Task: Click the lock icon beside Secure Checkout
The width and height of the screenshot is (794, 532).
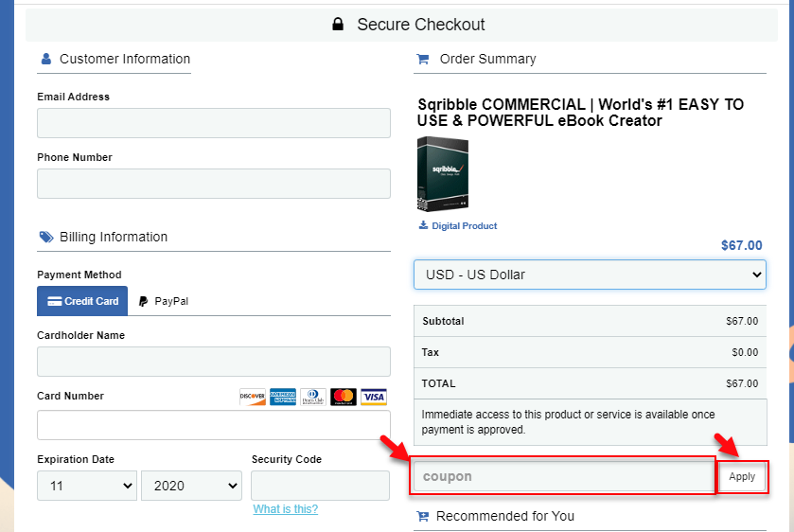Action: 338,24
